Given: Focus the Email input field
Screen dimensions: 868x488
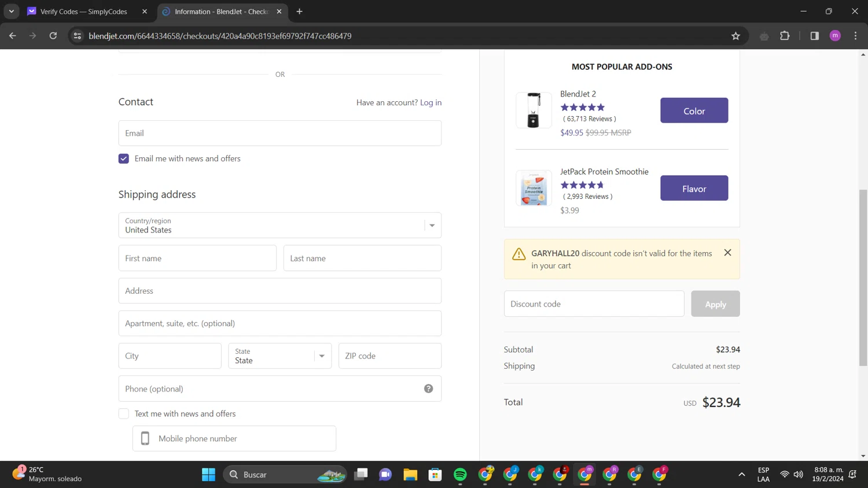Looking at the screenshot, I should [280, 133].
